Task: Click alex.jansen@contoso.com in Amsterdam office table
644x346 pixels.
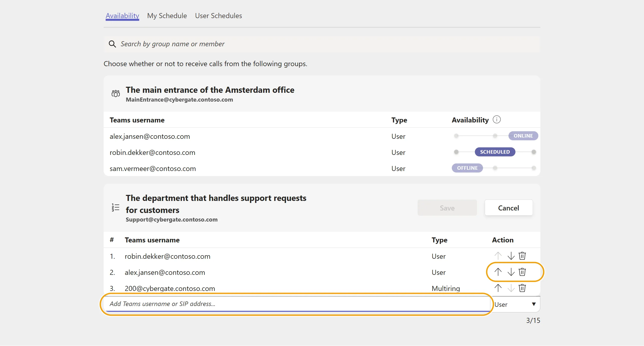Action: pyautogui.click(x=150, y=136)
